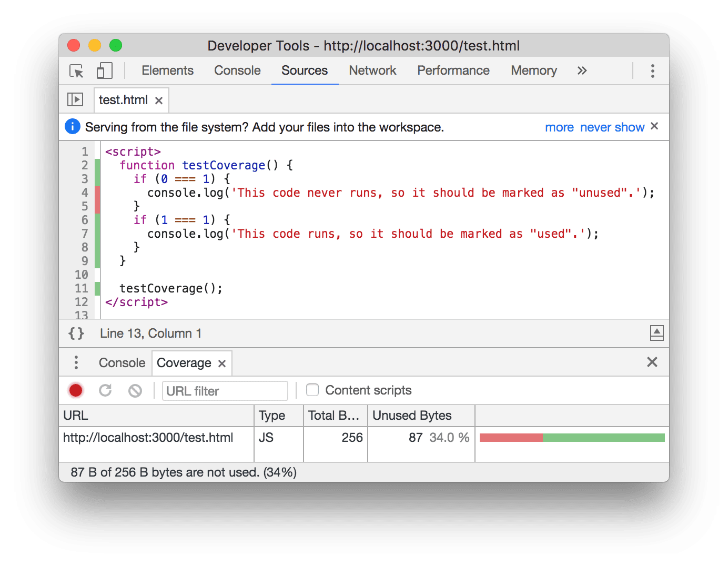The width and height of the screenshot is (728, 566).
Task: Toggle the device toolbar
Action: click(104, 70)
